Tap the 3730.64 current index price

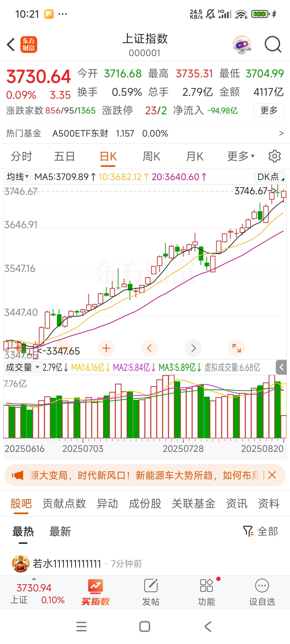pyautogui.click(x=39, y=76)
